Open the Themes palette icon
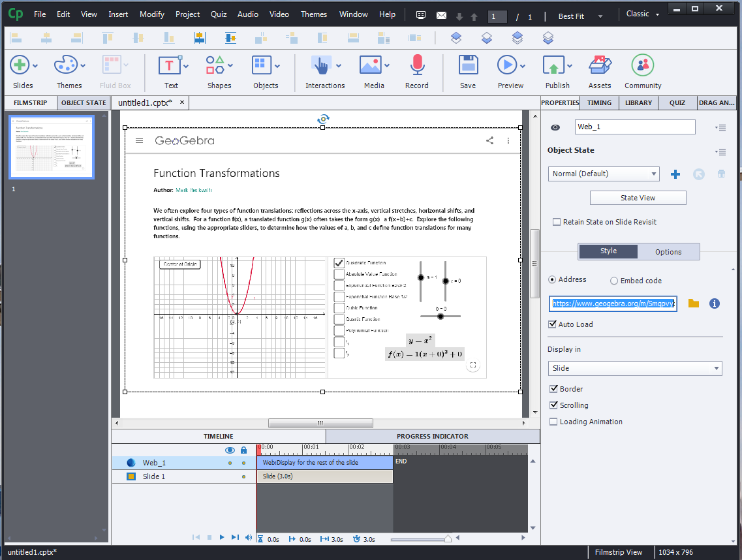The height and width of the screenshot is (560, 742). [x=66, y=65]
